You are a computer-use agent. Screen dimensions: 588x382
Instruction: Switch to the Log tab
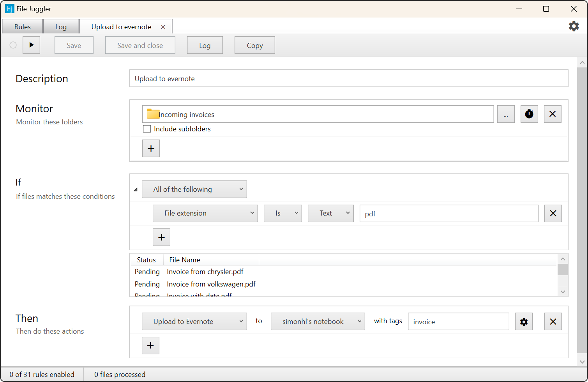61,27
